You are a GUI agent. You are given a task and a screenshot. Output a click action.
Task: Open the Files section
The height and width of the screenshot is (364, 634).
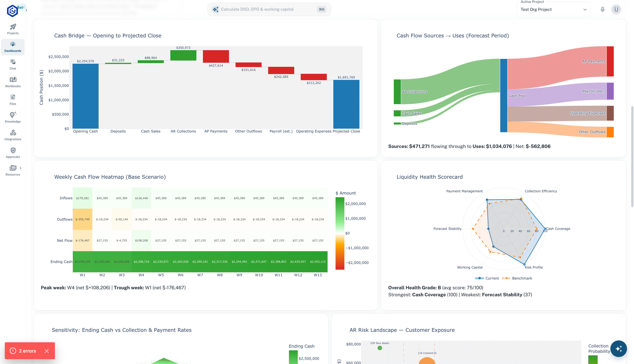(x=13, y=99)
